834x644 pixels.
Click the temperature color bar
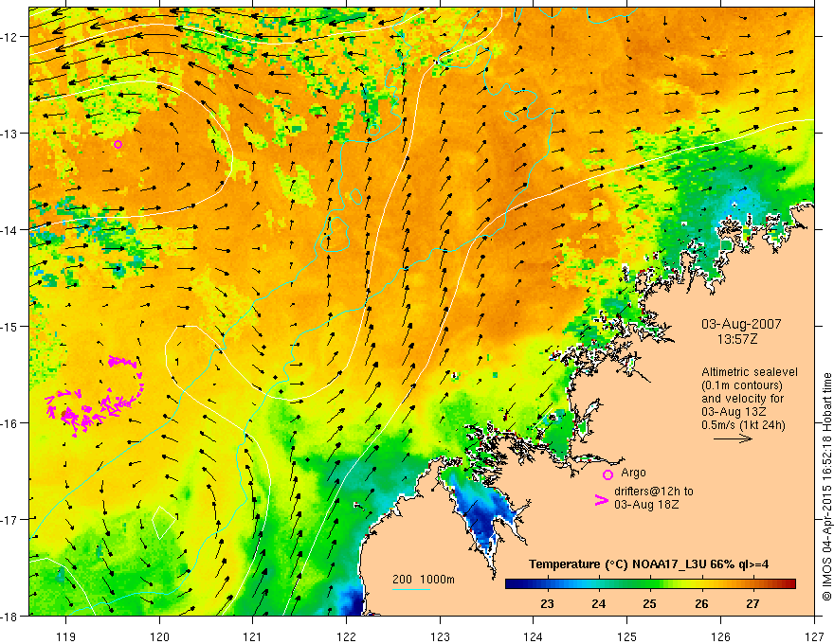(650, 584)
